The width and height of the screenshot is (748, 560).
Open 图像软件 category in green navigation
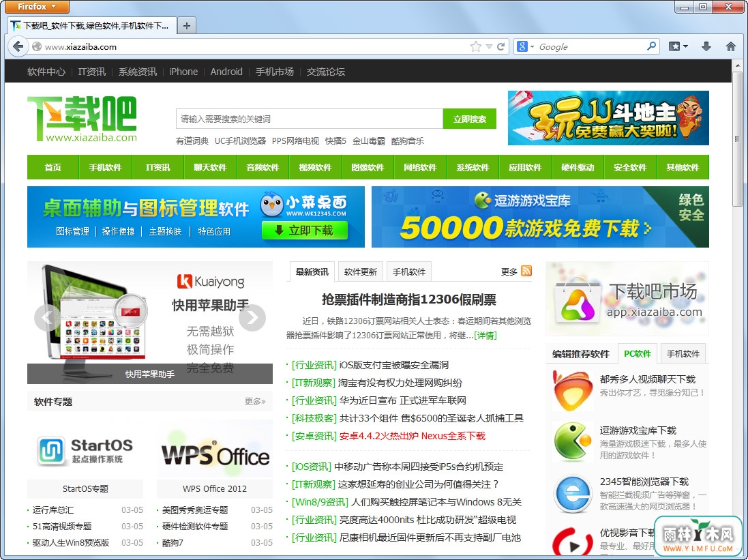click(368, 167)
